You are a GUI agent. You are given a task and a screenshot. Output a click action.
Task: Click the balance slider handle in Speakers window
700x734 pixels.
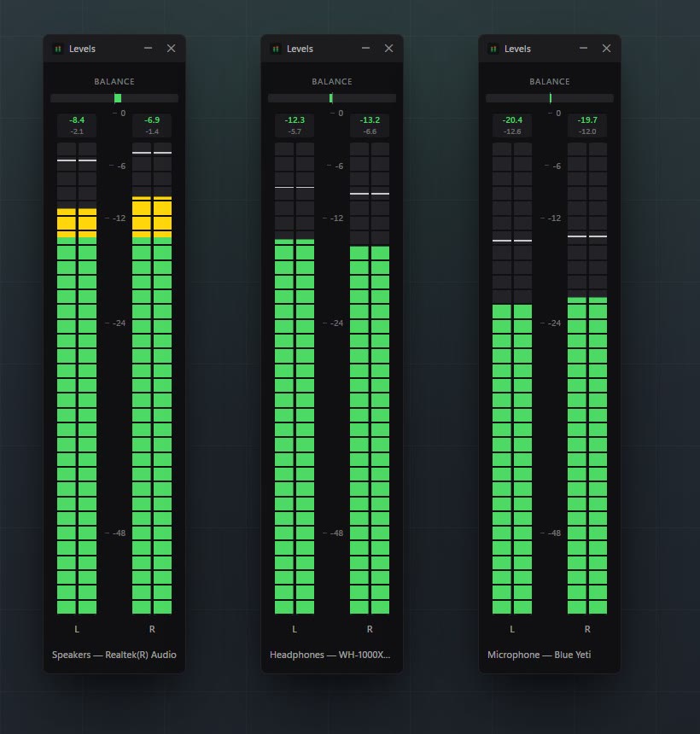tap(118, 98)
